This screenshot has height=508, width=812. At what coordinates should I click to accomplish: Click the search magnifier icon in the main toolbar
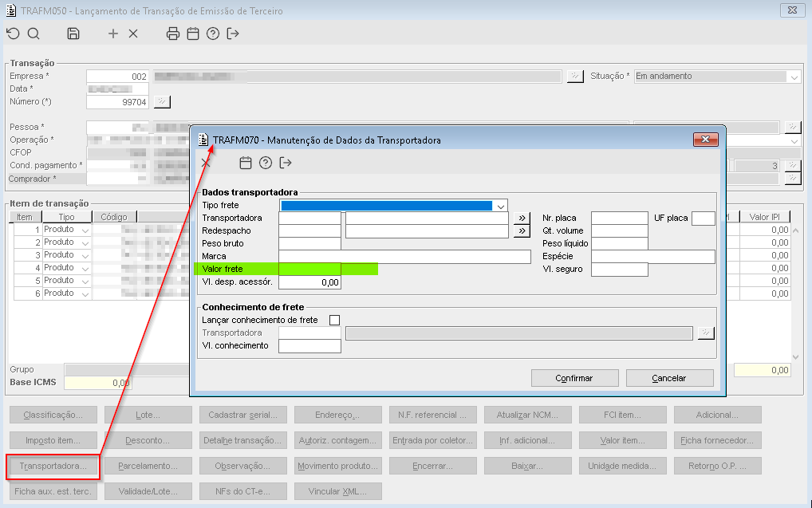pos(34,33)
